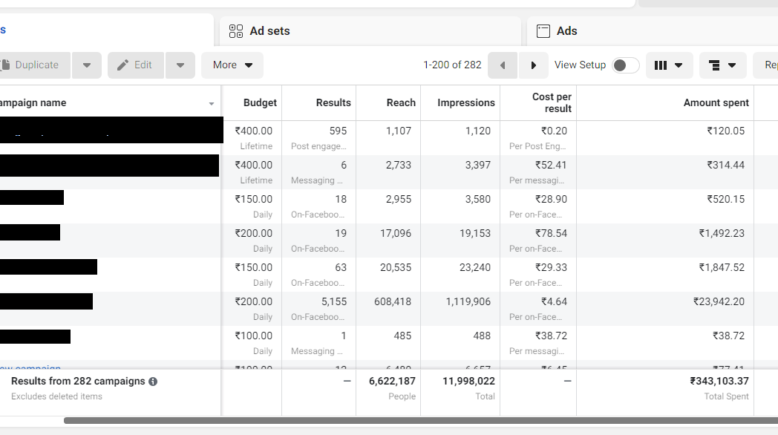Click the 17,096 reach cell

point(395,233)
